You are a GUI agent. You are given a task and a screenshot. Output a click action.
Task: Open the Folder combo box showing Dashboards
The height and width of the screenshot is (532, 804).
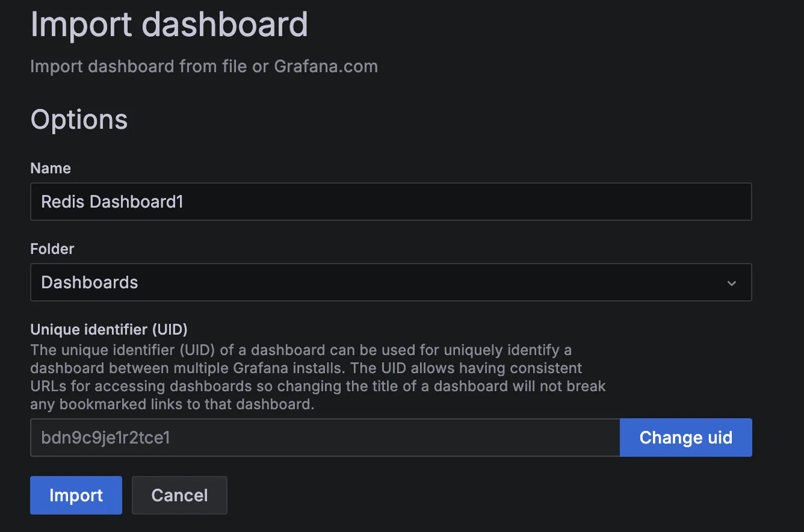391,282
